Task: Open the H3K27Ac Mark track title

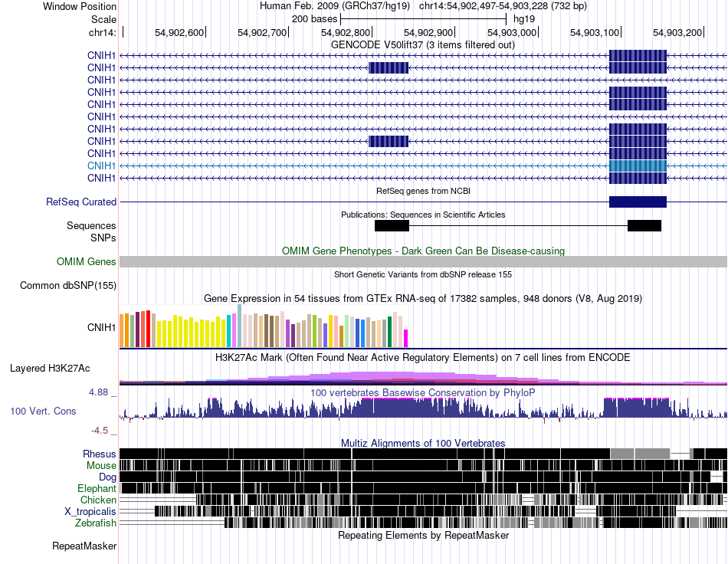Action: point(423,358)
